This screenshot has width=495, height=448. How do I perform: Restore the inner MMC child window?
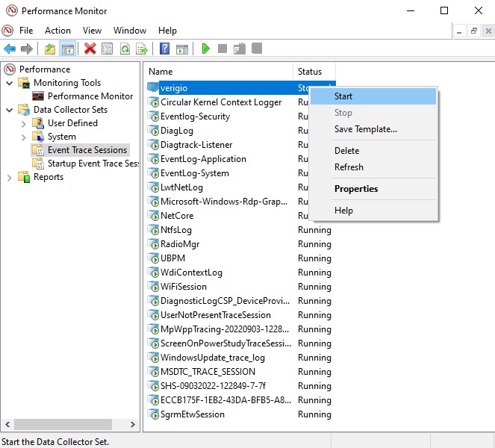coord(474,31)
